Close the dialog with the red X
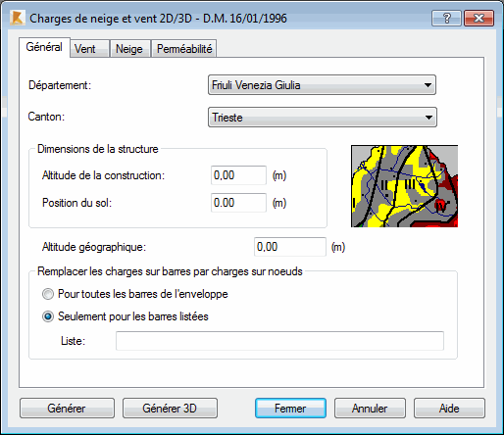 pos(479,18)
